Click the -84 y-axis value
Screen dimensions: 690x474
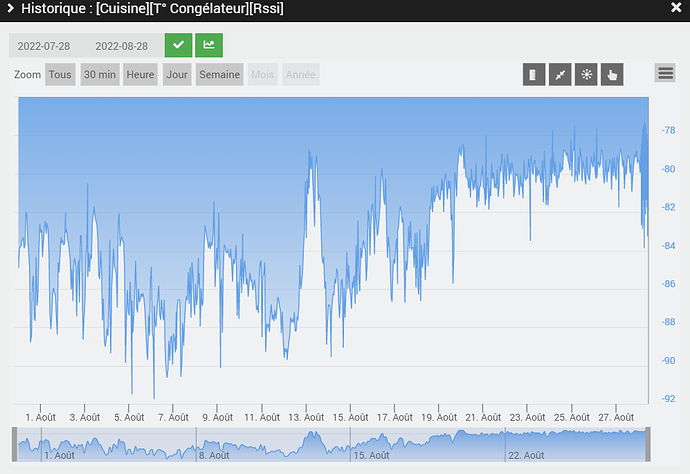[x=668, y=246]
